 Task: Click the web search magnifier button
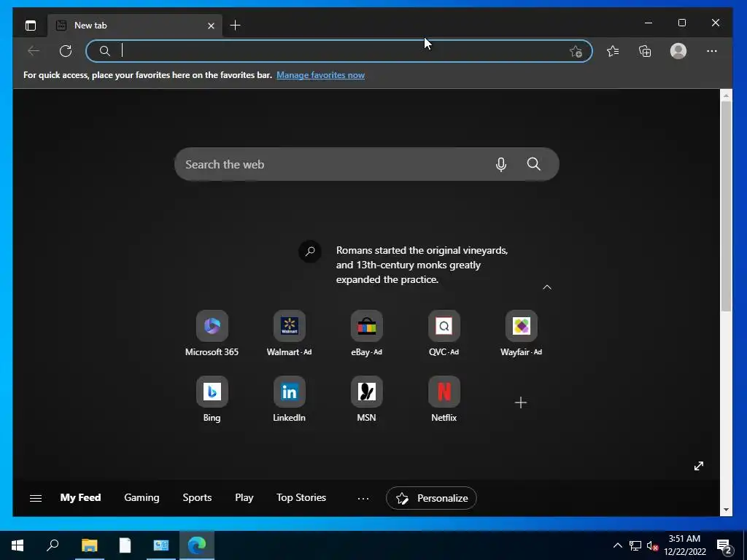tap(533, 164)
